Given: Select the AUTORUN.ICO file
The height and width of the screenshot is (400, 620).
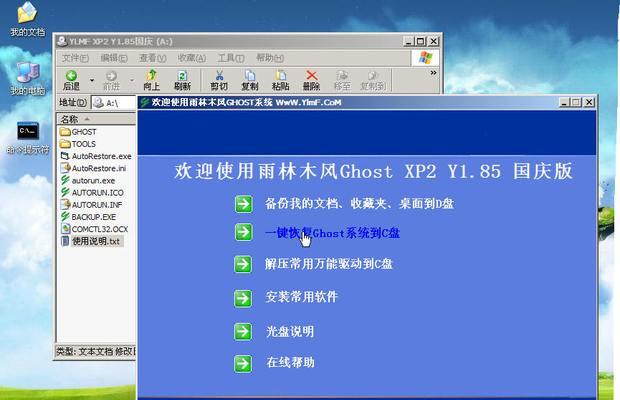Looking at the screenshot, I should coord(92,192).
